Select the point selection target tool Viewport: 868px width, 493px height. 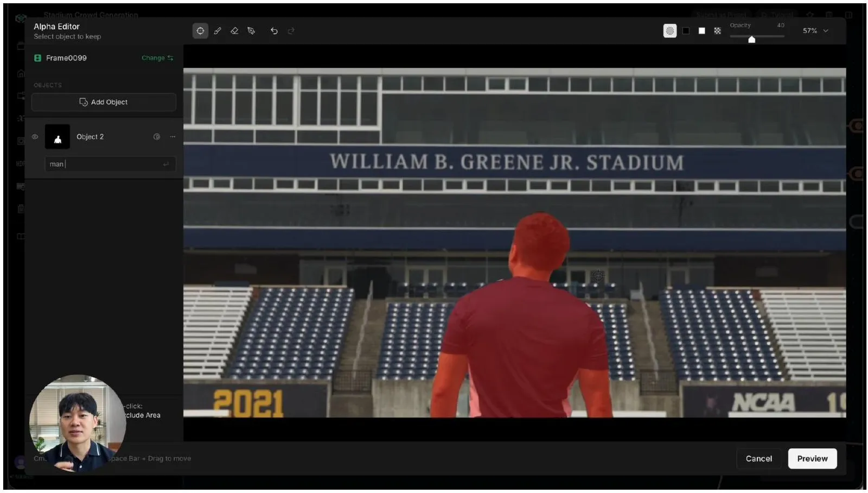click(x=200, y=31)
